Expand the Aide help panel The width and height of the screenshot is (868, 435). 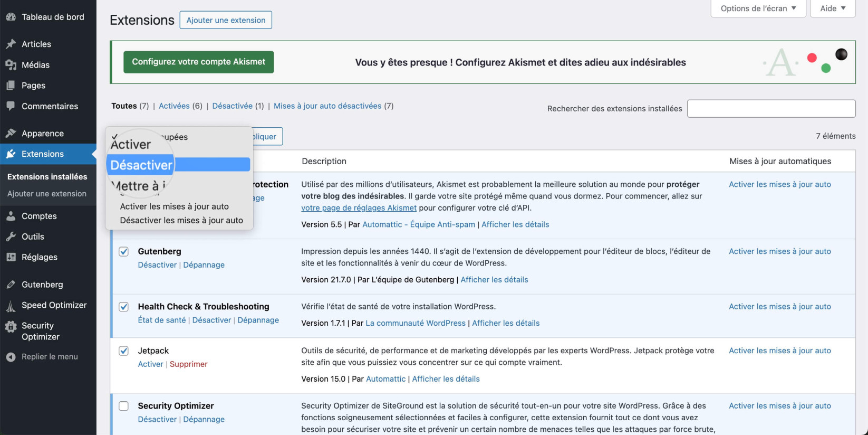pos(833,8)
